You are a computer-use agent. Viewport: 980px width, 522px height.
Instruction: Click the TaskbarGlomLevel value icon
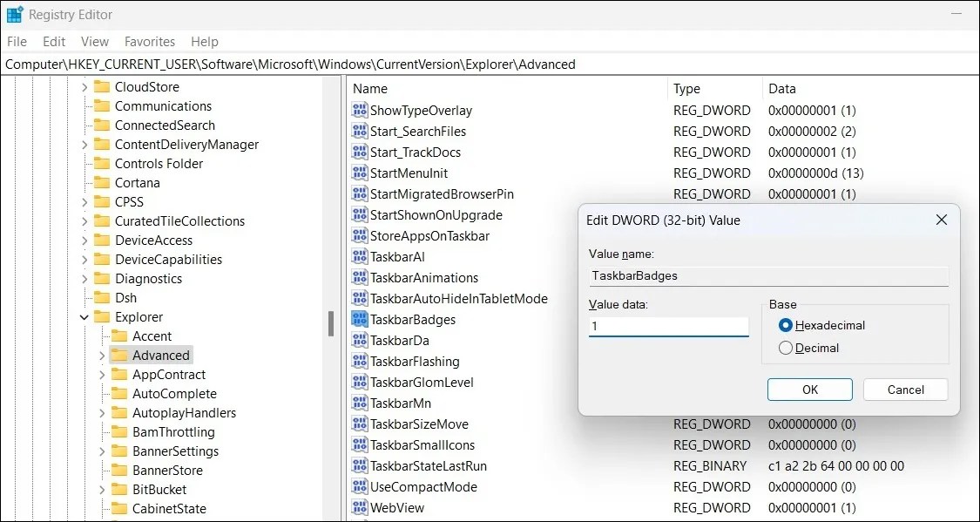[360, 383]
